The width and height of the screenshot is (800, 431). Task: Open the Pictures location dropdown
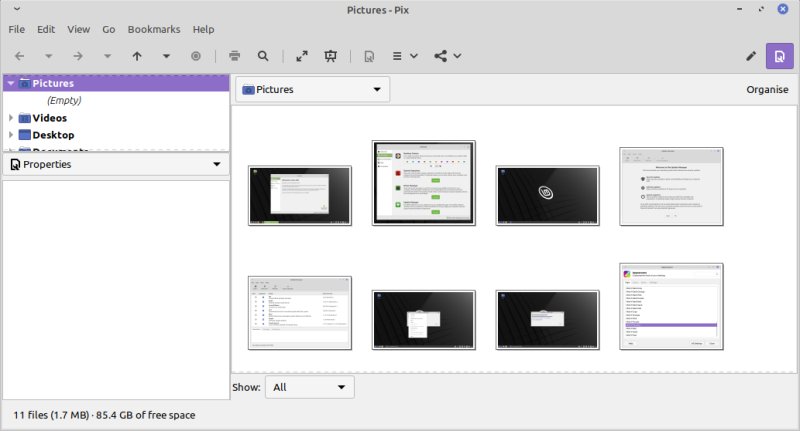point(312,90)
